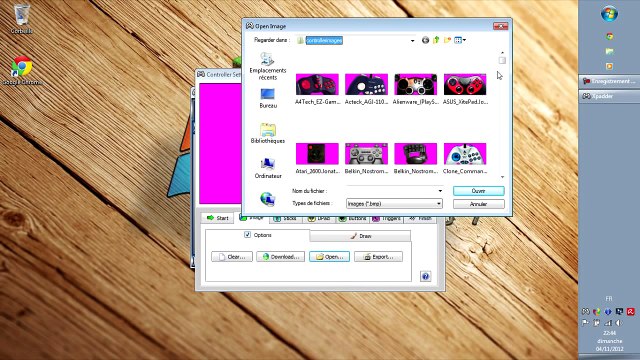Click the Action Center flag tray icon

586,323
